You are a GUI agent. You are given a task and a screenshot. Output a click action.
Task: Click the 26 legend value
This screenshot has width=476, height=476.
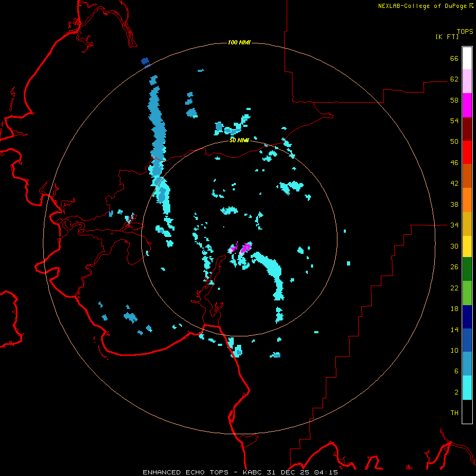pos(454,267)
